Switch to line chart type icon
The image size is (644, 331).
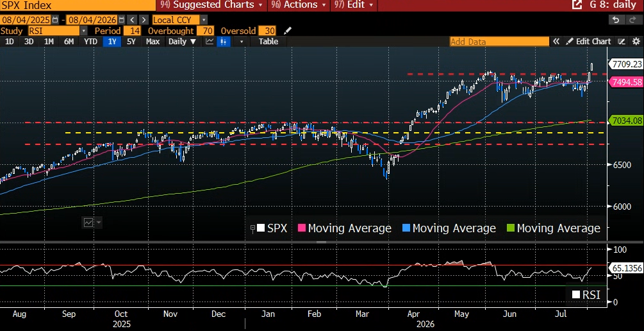210,42
